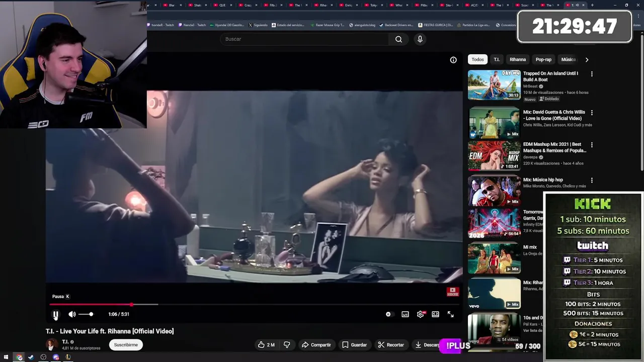644x362 pixels.
Task: Dislike the video with thumbs down
Action: point(287,345)
